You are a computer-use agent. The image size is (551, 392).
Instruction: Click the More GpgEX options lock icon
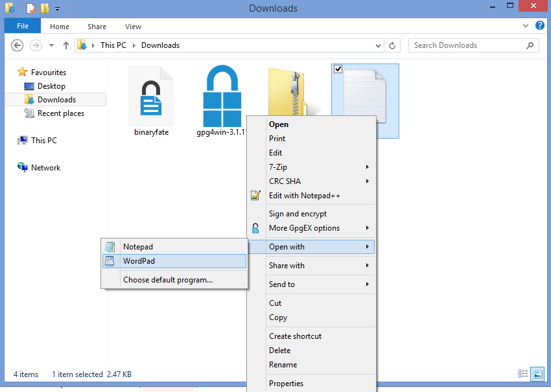coord(256,228)
